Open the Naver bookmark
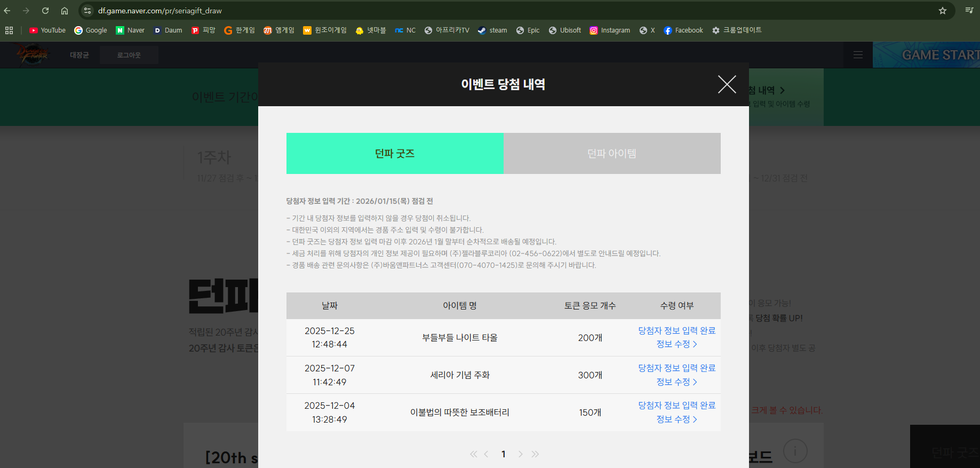 130,30
